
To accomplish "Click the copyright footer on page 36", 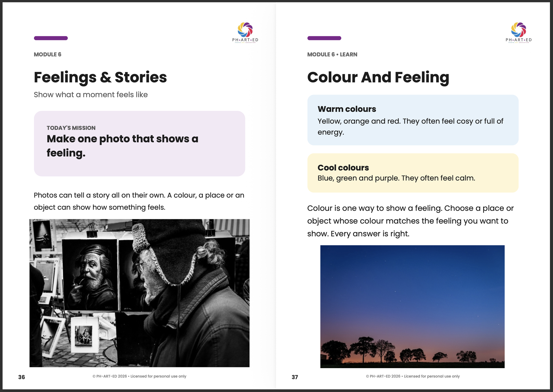I will pyautogui.click(x=139, y=376).
